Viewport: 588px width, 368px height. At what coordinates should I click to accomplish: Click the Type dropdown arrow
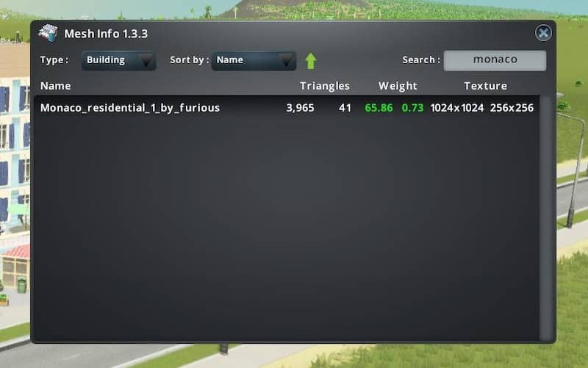point(146,61)
